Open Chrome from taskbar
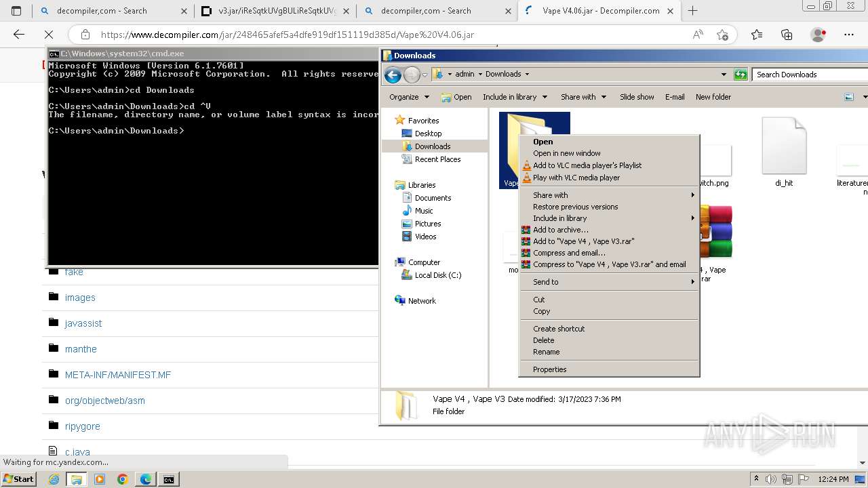 pos(122,479)
